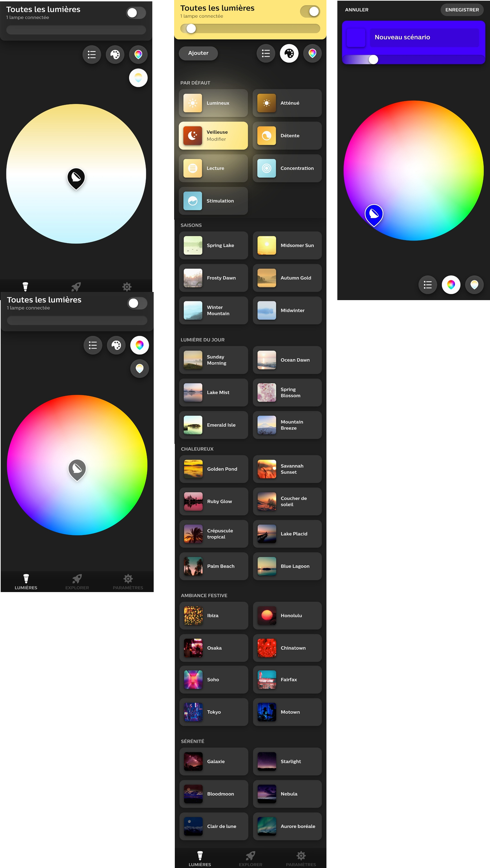The width and height of the screenshot is (490, 868).
Task: Apply the Tokyo scene
Action: tap(214, 712)
